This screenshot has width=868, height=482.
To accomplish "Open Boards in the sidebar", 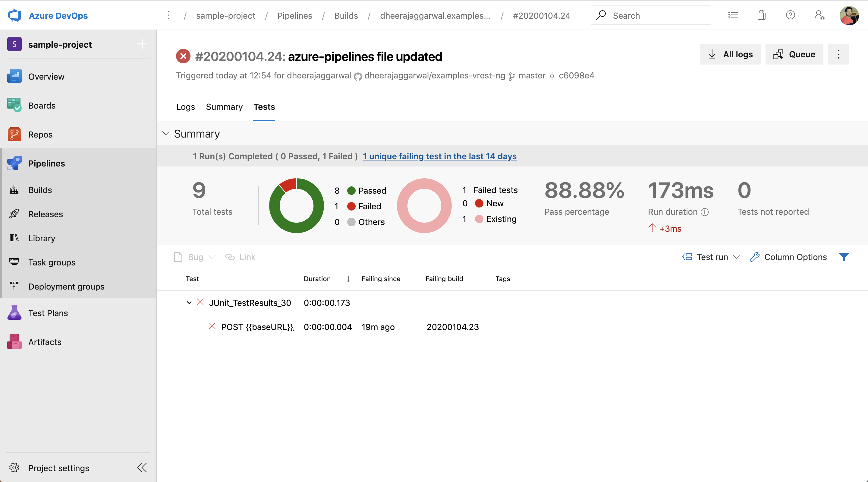I will (78, 106).
